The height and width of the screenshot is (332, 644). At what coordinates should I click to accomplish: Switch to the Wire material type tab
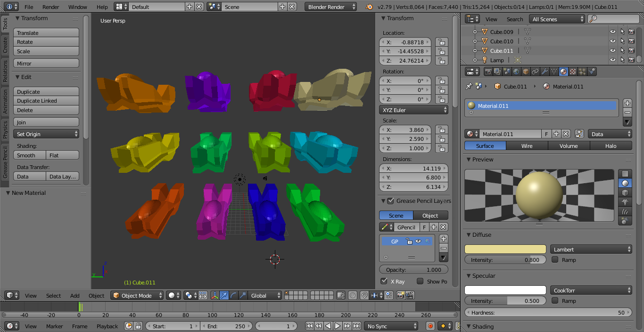(527, 146)
